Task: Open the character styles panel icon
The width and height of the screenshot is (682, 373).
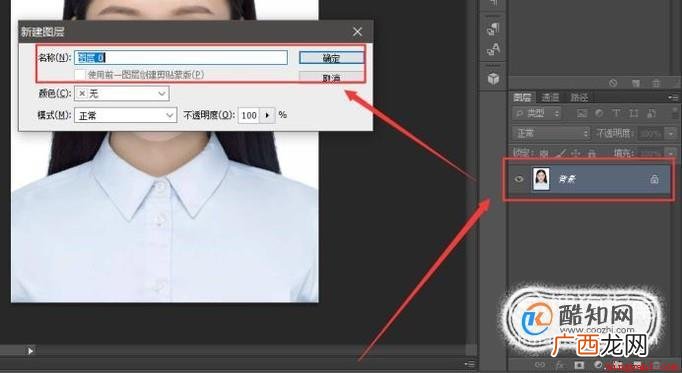Action: pos(493,50)
